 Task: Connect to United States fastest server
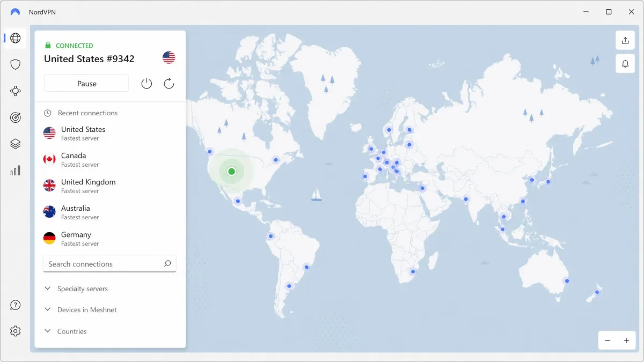click(x=110, y=133)
